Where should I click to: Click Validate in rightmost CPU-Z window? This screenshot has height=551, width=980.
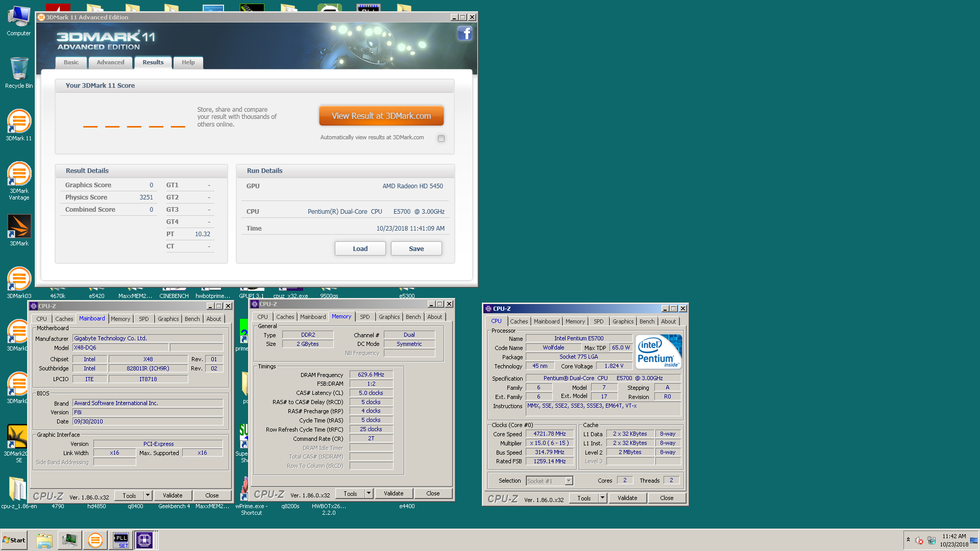click(627, 498)
